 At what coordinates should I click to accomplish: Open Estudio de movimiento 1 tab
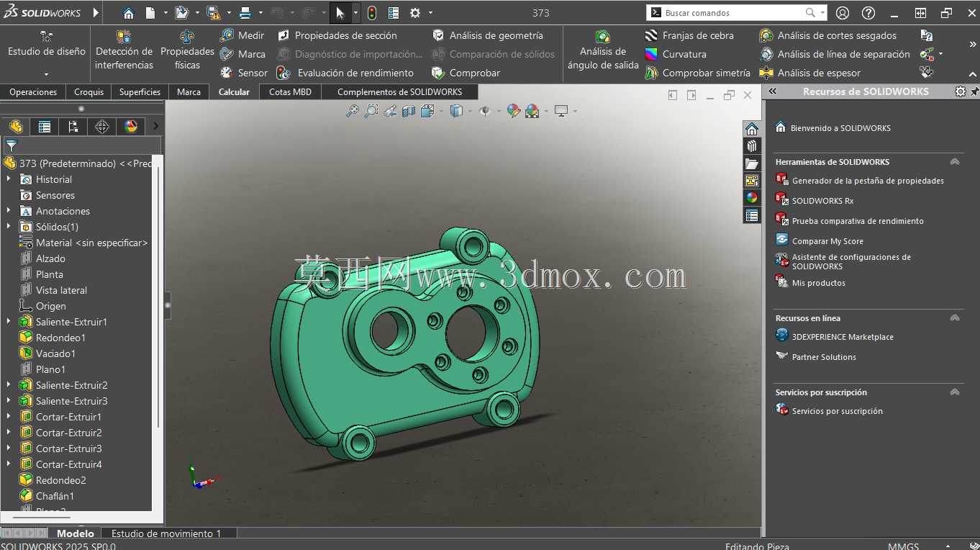[x=166, y=533]
